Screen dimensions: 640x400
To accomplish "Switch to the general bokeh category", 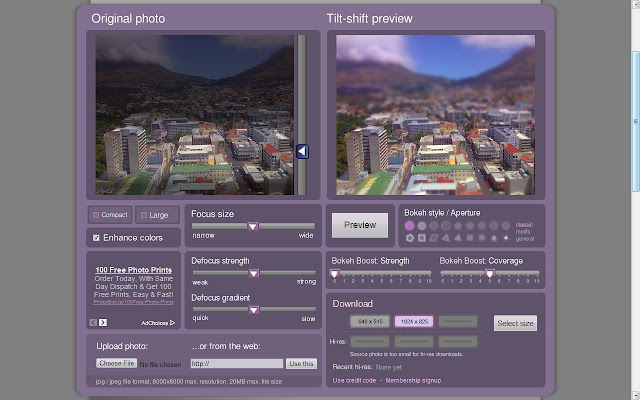I will (524, 239).
